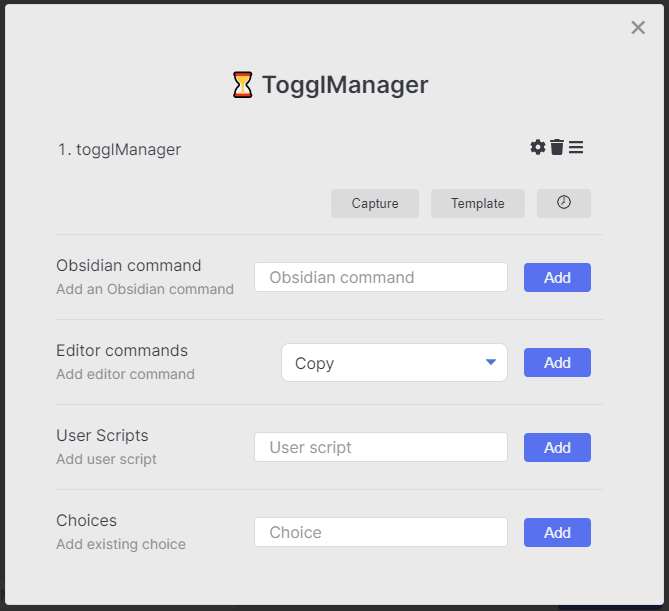Click the 'Choices' setting label
669x611 pixels.
(87, 521)
